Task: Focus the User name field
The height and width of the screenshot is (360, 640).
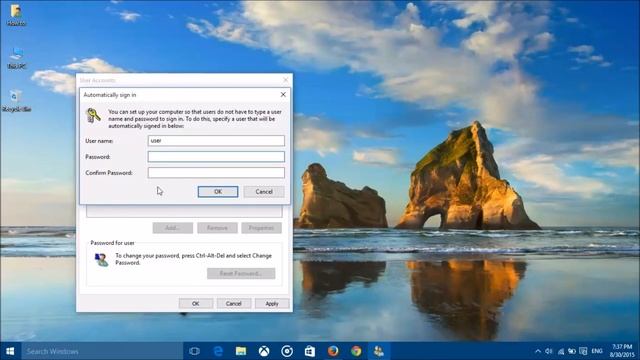Action: 216,140
